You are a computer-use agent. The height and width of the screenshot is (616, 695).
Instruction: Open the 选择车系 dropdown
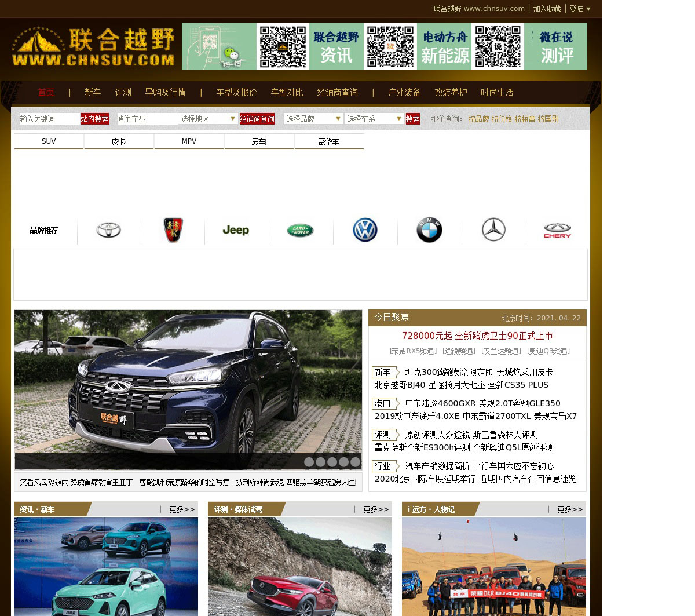(374, 119)
